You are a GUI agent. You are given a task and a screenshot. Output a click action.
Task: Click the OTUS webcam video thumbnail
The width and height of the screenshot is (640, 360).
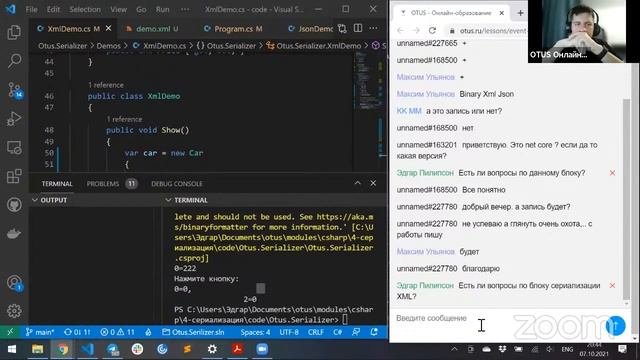[x=583, y=31]
